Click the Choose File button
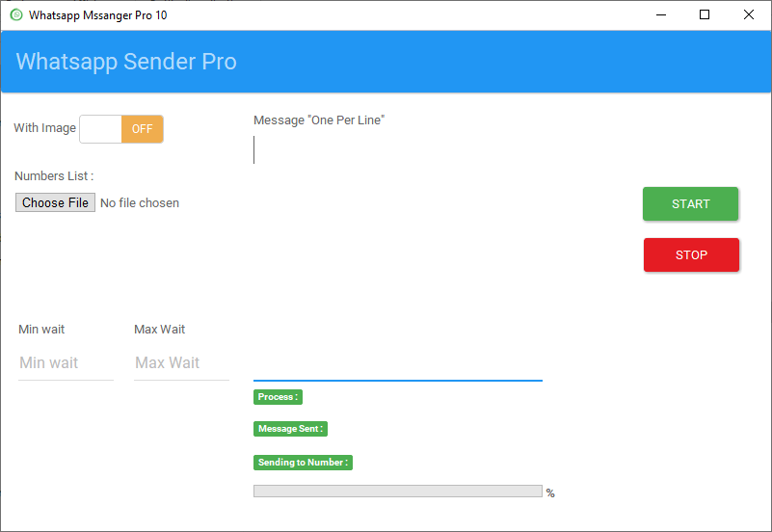This screenshot has height=532, width=772. point(55,202)
